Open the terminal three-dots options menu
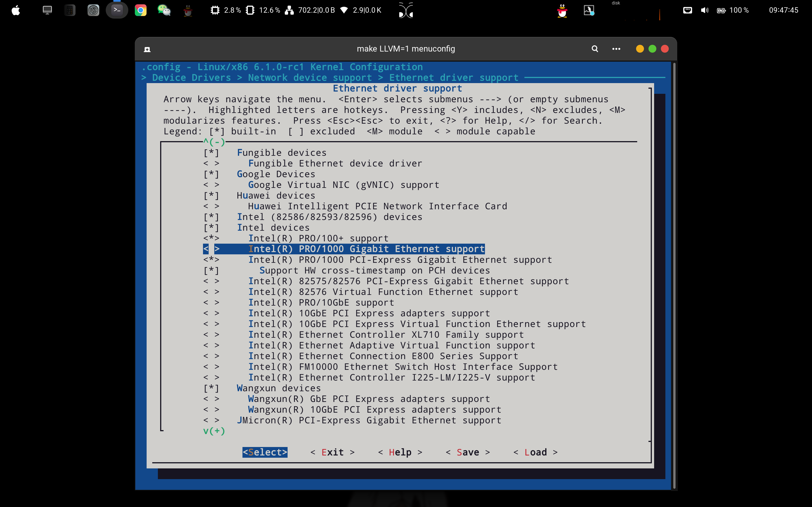Screen dimensions: 812x507 616,49
